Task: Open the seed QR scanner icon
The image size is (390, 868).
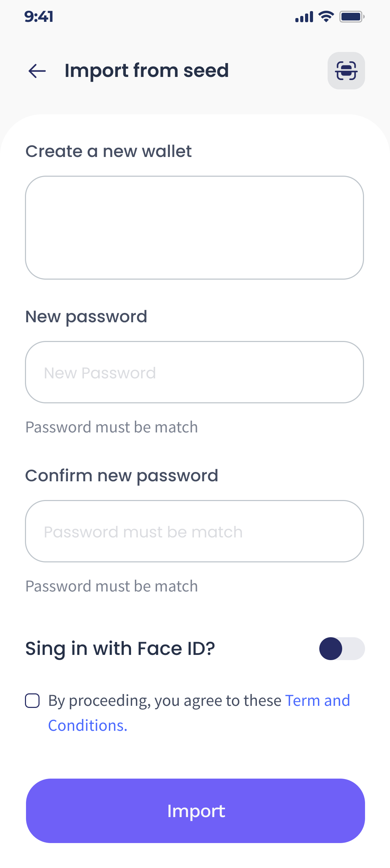Action: click(x=346, y=71)
